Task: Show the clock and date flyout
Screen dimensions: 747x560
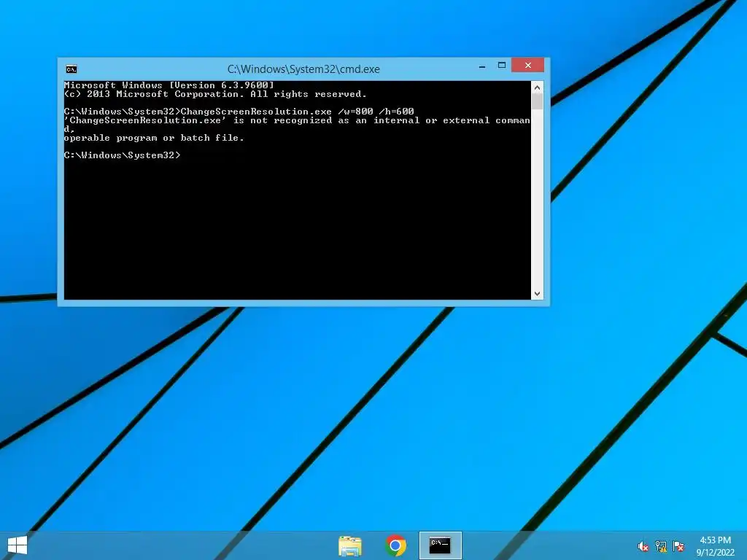Action: (x=715, y=546)
